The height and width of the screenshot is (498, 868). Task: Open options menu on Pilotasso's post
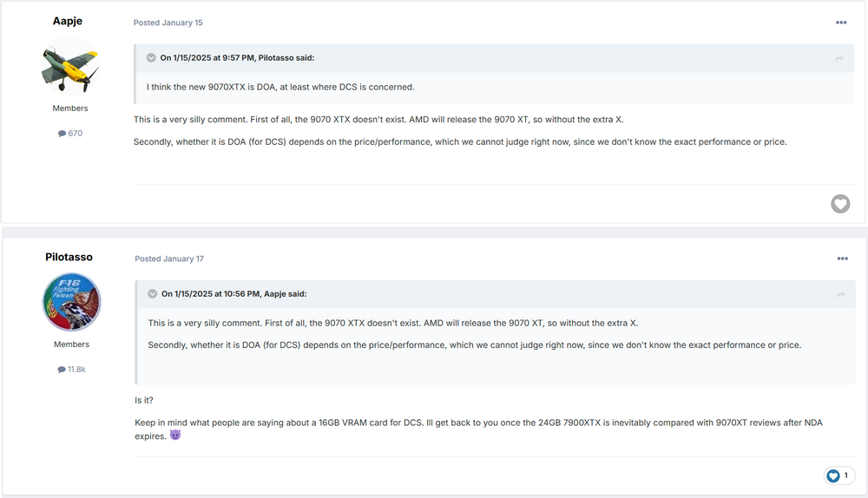[x=841, y=259]
